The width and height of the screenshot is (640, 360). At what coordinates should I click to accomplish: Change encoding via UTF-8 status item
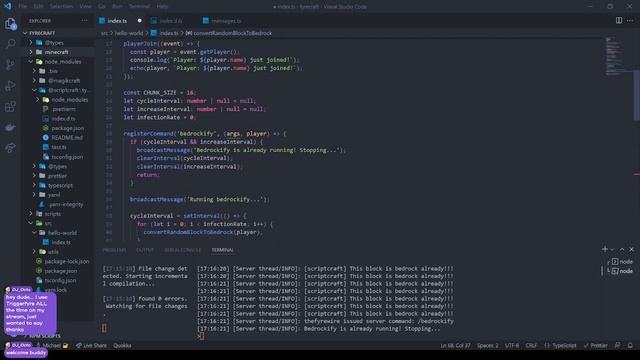point(512,345)
